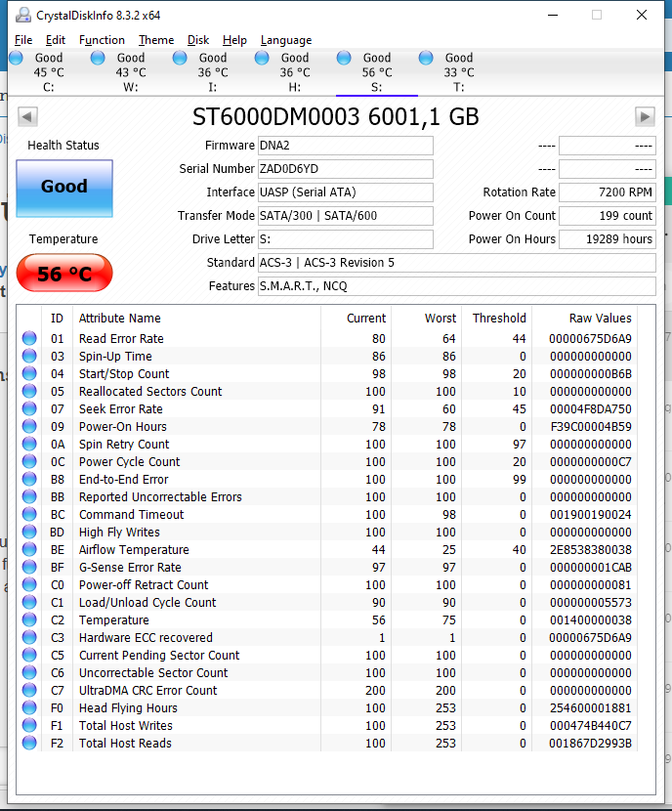Image resolution: width=672 pixels, height=811 pixels.
Task: Click the Good health status button
Action: pos(64,188)
